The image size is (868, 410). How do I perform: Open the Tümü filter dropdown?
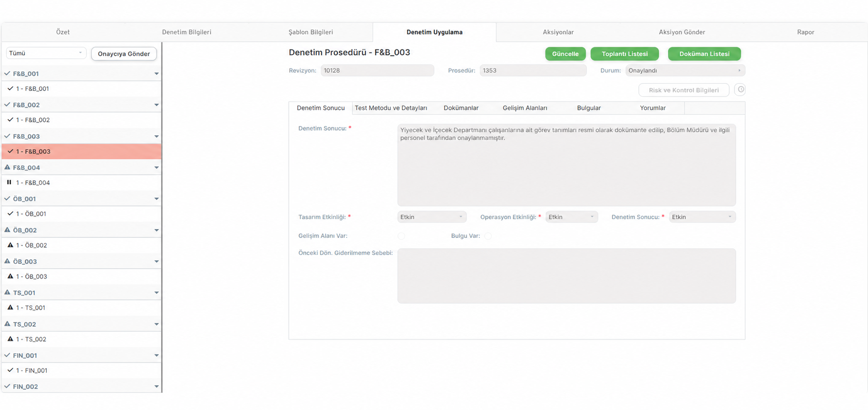pos(46,53)
